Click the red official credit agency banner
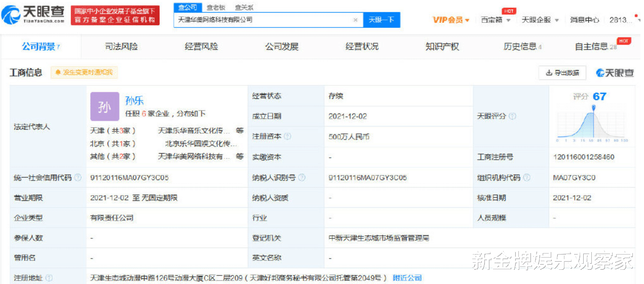 click(115, 16)
